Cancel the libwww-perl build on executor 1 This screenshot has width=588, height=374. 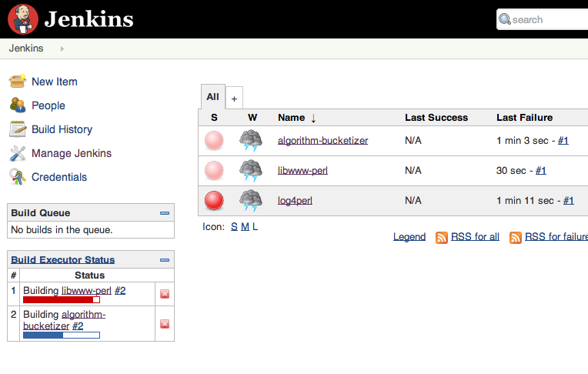click(x=165, y=294)
